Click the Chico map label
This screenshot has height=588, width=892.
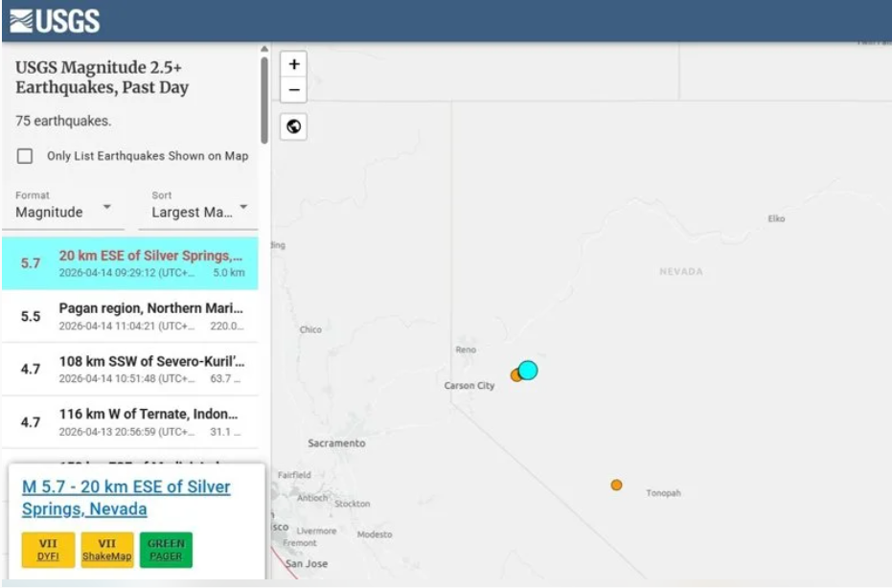click(310, 329)
